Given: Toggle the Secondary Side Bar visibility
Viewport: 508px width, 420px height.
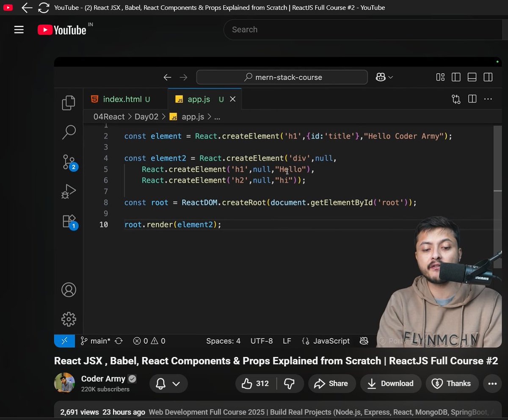Looking at the screenshot, I should click(x=487, y=77).
